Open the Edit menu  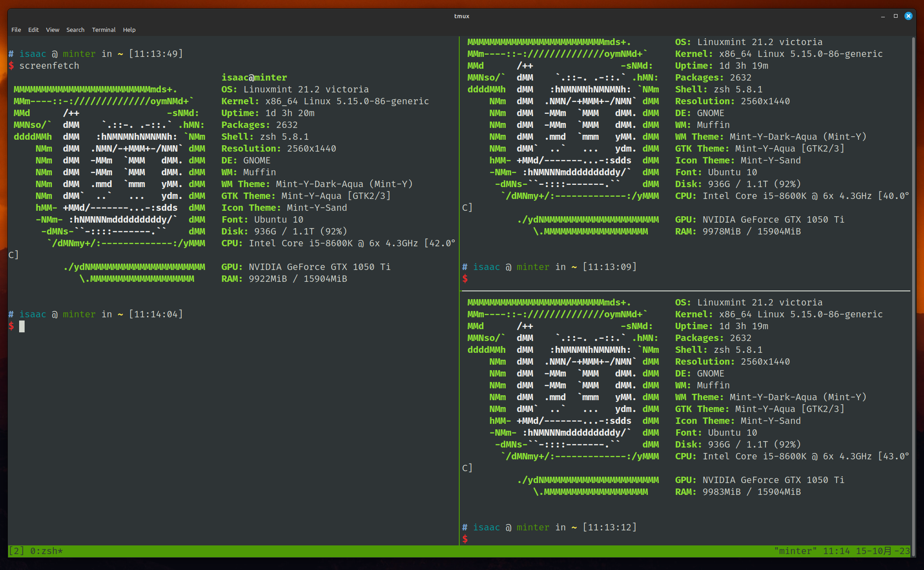click(x=33, y=30)
